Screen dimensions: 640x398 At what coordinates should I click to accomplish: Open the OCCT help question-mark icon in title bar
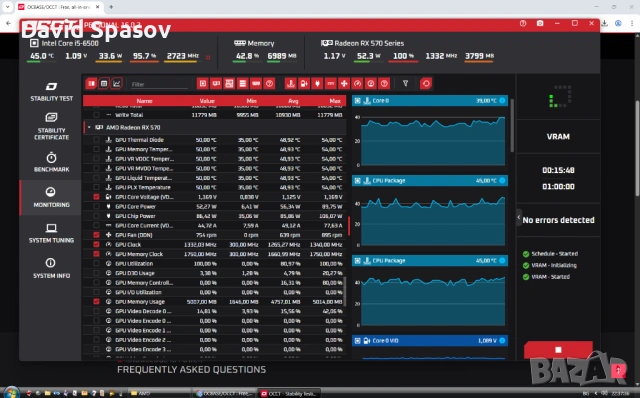[x=523, y=24]
